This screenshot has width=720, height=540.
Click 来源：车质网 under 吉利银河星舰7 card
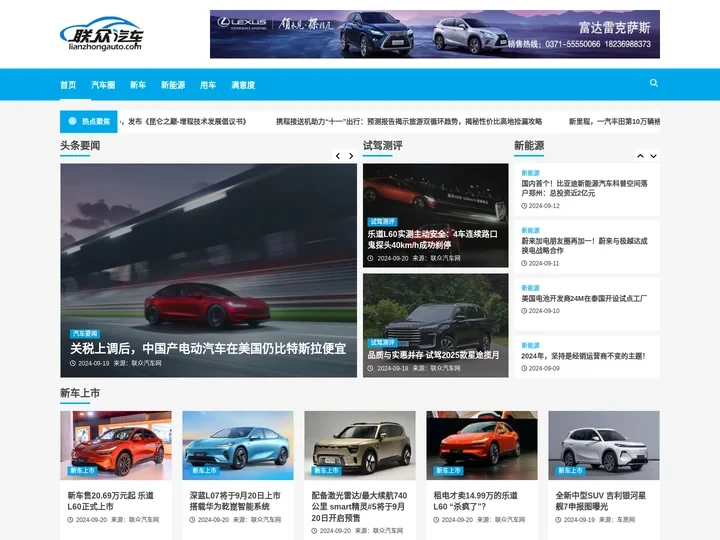(x=617, y=520)
